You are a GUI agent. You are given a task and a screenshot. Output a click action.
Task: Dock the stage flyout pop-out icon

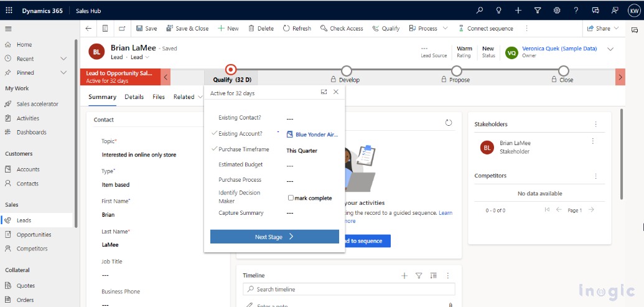click(324, 92)
